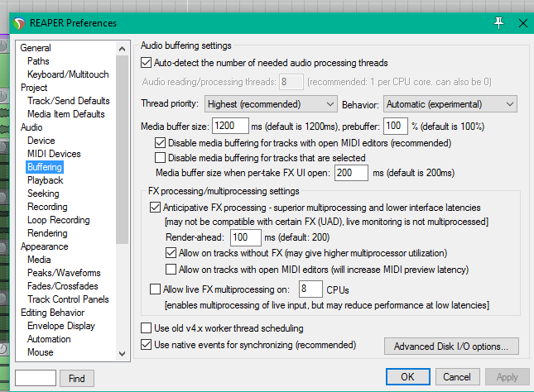Select Keyboard/Multitouch preferences page
Viewport: 534px width, 392px height.
pos(68,74)
